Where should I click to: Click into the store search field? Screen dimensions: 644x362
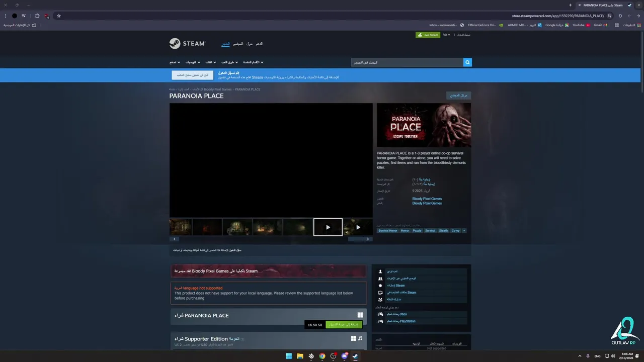click(x=407, y=62)
